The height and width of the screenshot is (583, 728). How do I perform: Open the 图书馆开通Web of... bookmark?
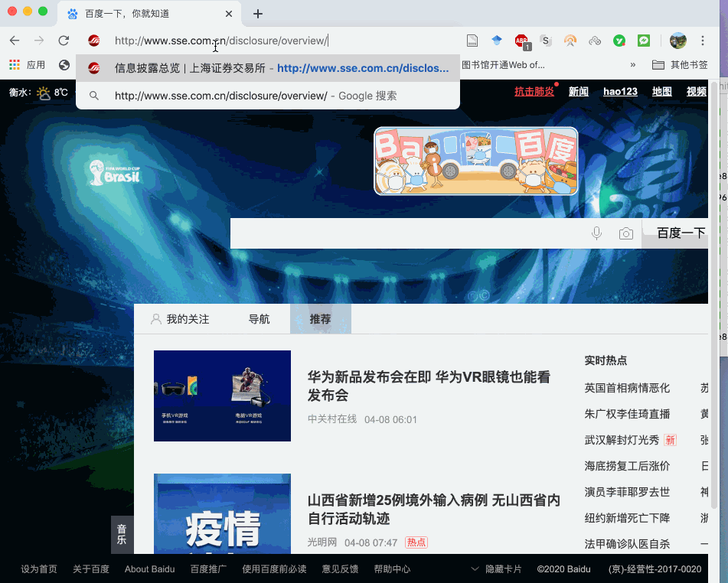[503, 65]
